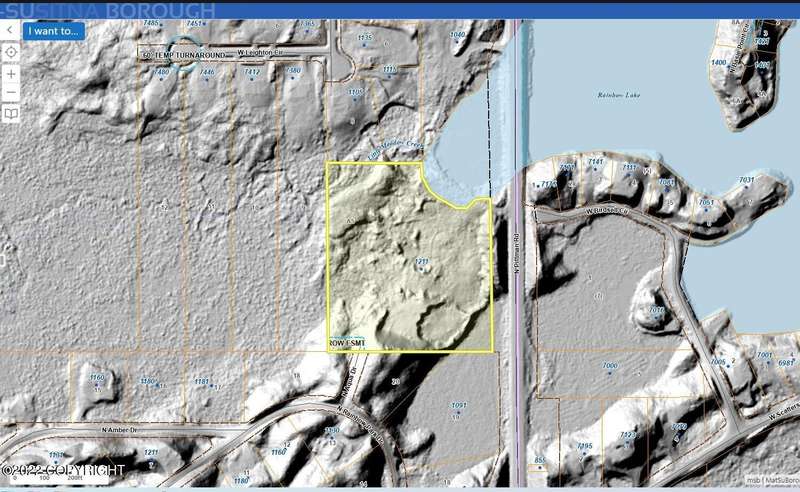Select parcel 1400 on the peninsula
This screenshot has width=800, height=492.
pos(718,62)
